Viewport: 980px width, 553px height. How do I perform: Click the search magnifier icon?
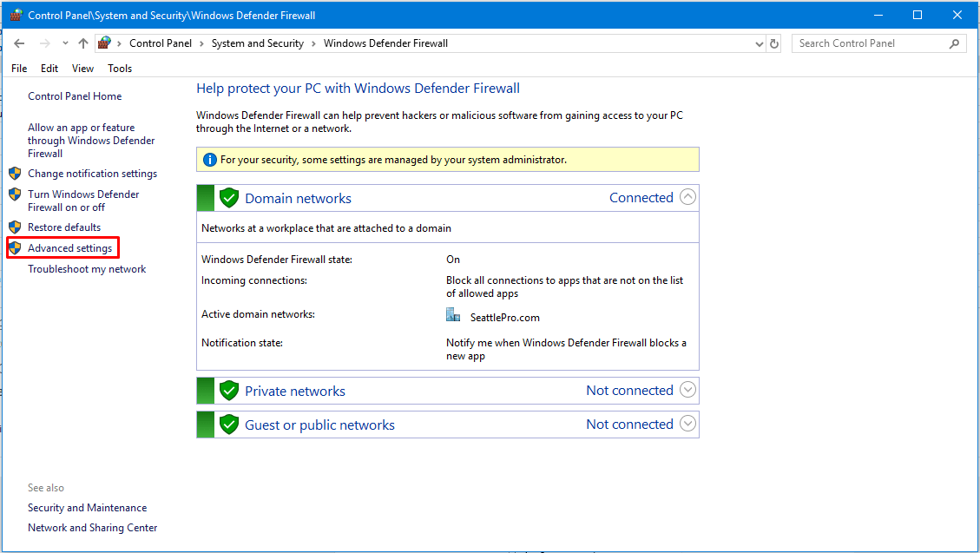pyautogui.click(x=954, y=43)
